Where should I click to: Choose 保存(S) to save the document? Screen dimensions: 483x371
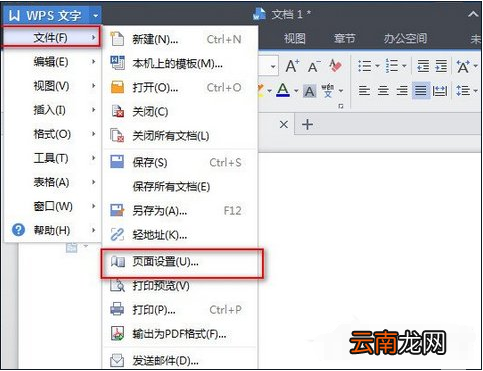[180, 162]
